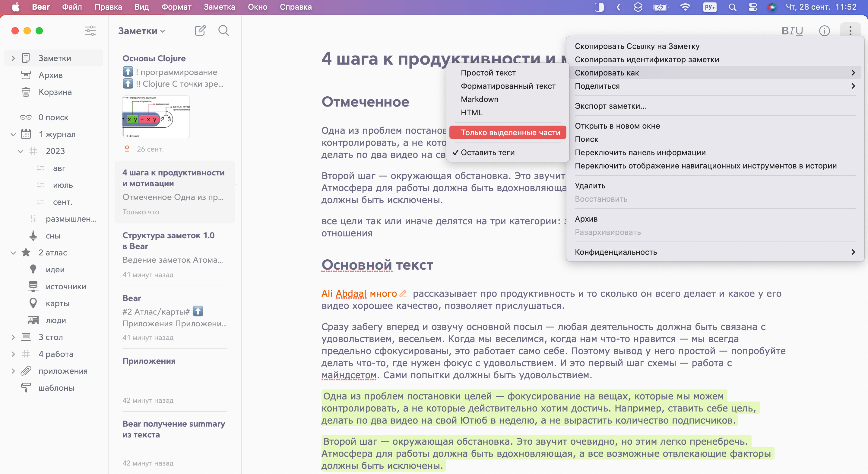Open the Структура заметок 1.0 в Bear note

[x=175, y=255]
